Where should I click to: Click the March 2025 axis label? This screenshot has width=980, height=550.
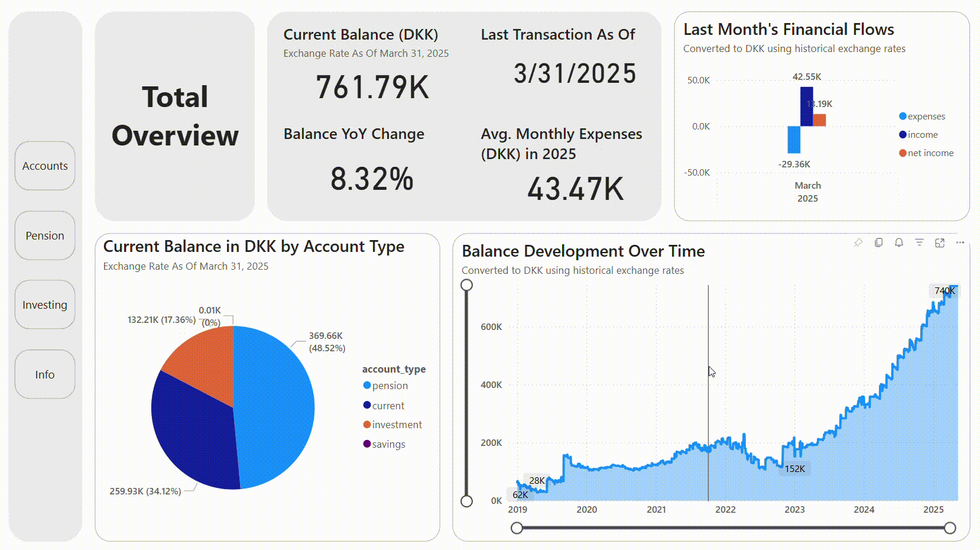pos(807,192)
